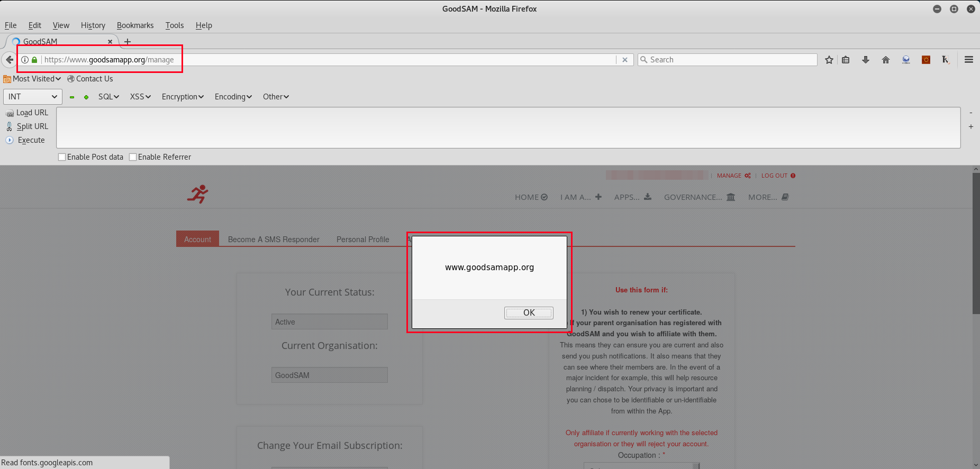Select the Account tab
The image size is (980, 469).
tap(197, 239)
